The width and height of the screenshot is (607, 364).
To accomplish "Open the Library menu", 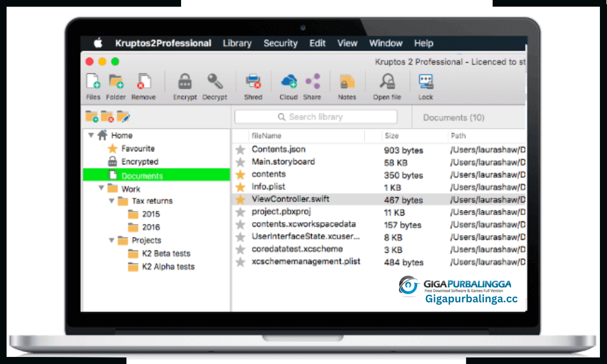I will coord(237,43).
